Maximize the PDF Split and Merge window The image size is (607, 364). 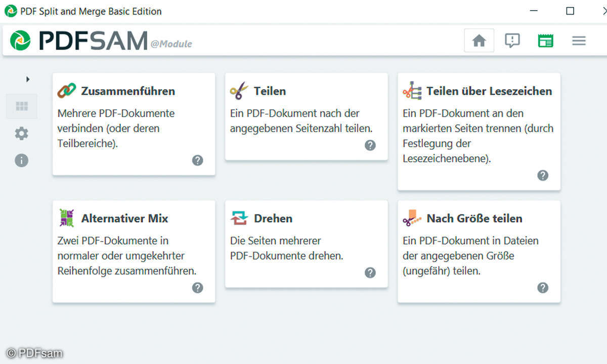point(570,11)
